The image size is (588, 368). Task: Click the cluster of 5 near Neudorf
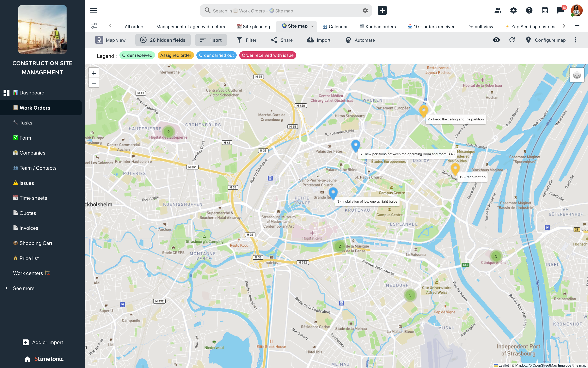pyautogui.click(x=410, y=295)
